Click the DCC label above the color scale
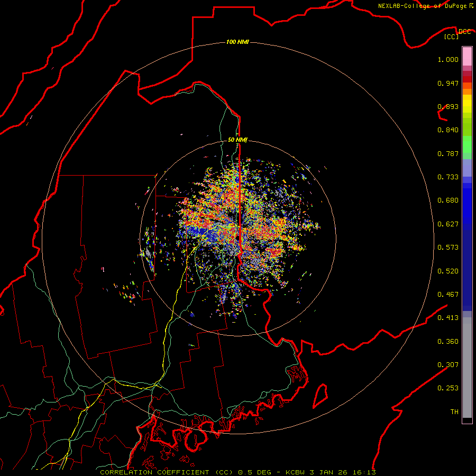This screenshot has width=476, height=476. click(x=464, y=32)
